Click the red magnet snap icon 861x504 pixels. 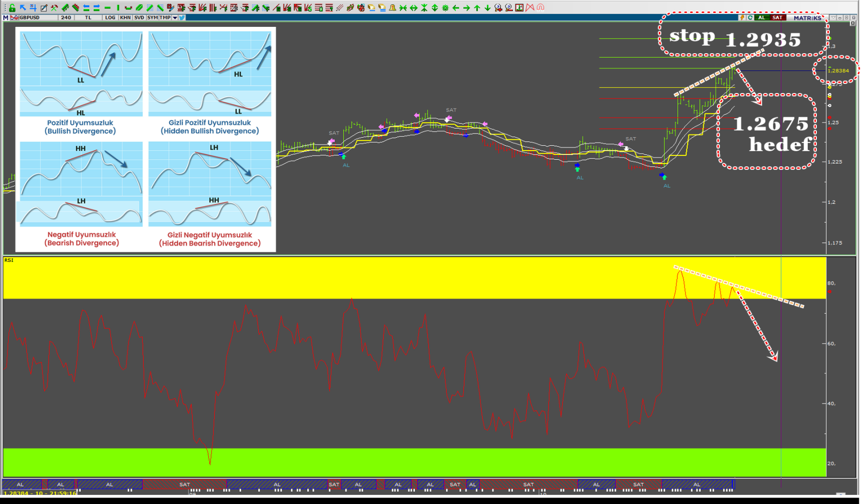tap(540, 8)
